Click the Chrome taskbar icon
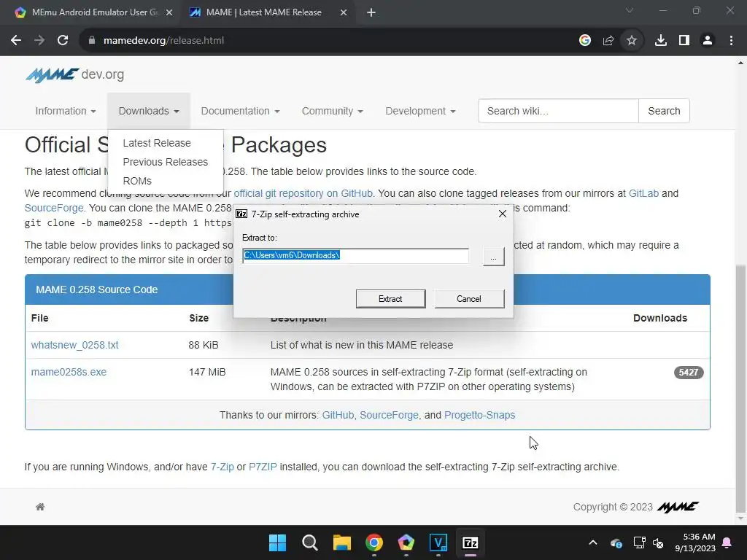The width and height of the screenshot is (747, 560). coord(374,542)
